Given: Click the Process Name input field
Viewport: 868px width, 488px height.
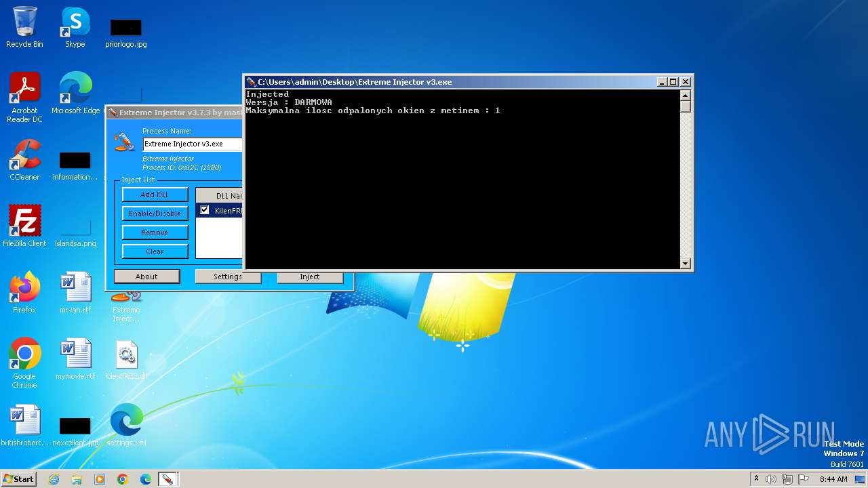Looking at the screenshot, I should (193, 144).
